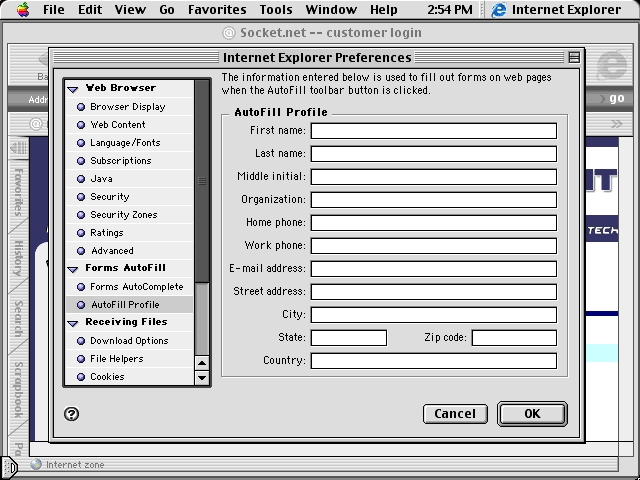Click the Last name input field
The height and width of the screenshot is (480, 640).
[x=433, y=154]
